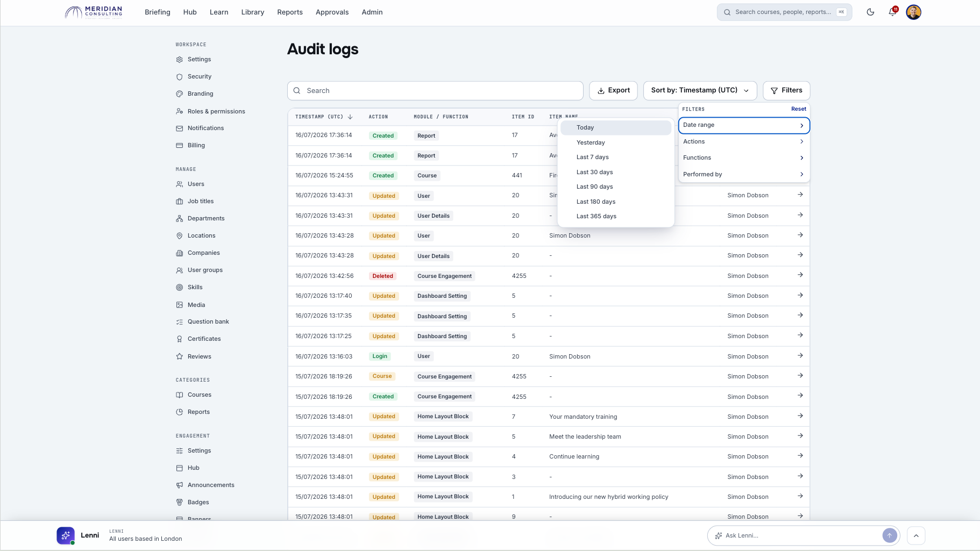Image resolution: width=980 pixels, height=551 pixels.
Task: Open Announcements megaphone icon
Action: click(x=180, y=485)
